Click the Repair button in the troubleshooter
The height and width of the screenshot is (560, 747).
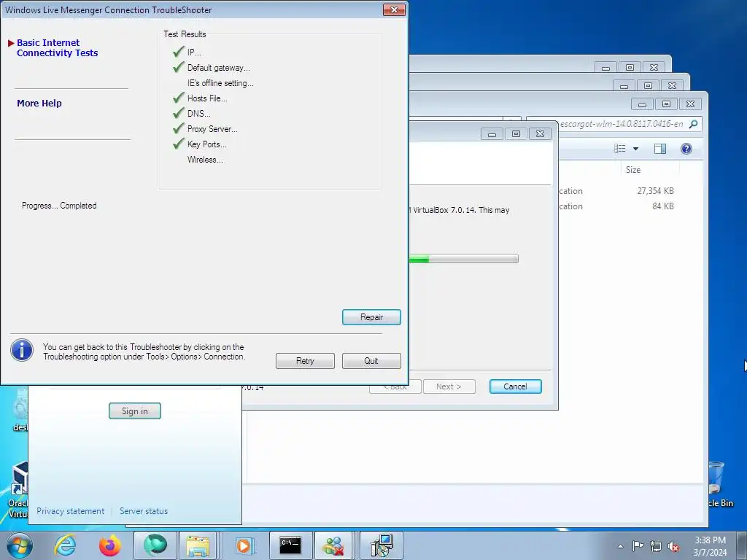[371, 317]
